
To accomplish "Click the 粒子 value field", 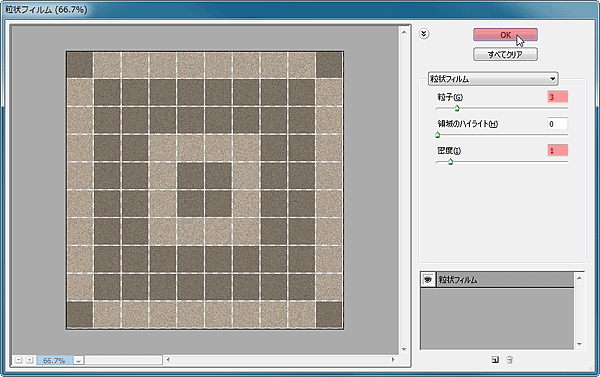I will [557, 97].
